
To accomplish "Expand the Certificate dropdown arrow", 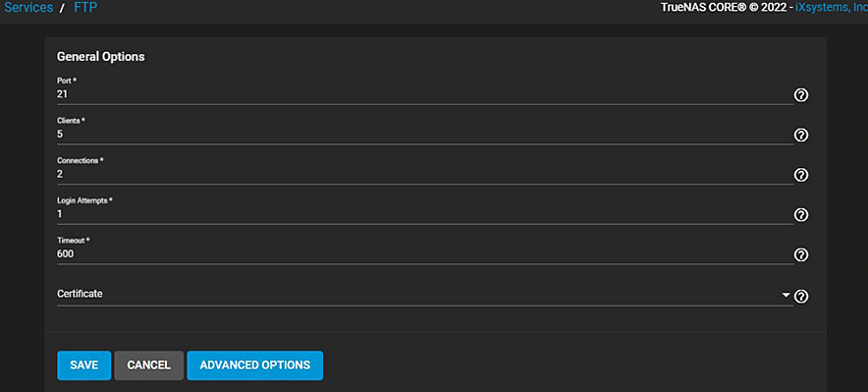I will (x=787, y=295).
